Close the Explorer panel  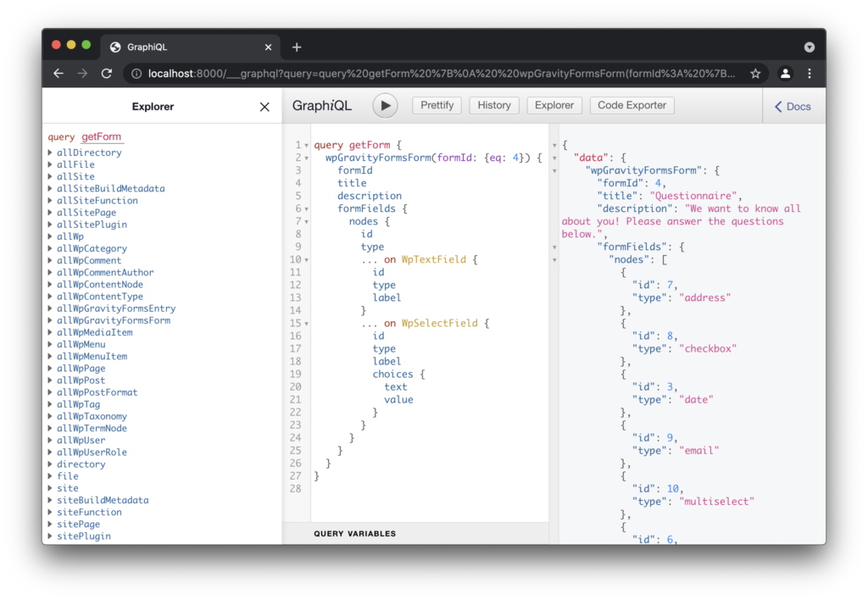pyautogui.click(x=264, y=107)
